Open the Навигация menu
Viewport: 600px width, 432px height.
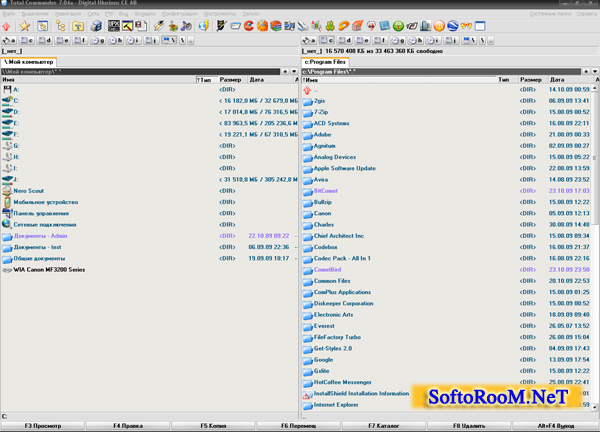pyautogui.click(x=68, y=14)
